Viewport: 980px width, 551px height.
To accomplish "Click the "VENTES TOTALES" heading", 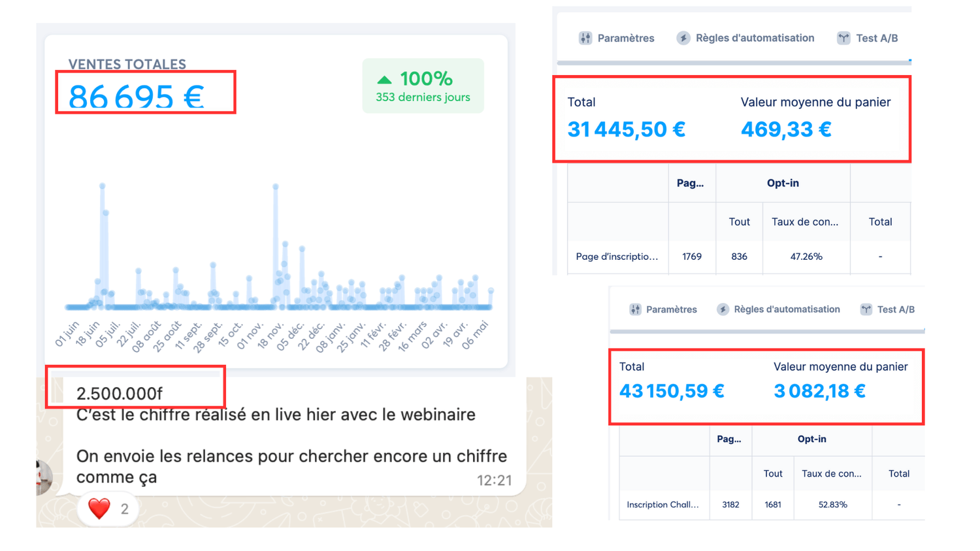I will pos(127,64).
